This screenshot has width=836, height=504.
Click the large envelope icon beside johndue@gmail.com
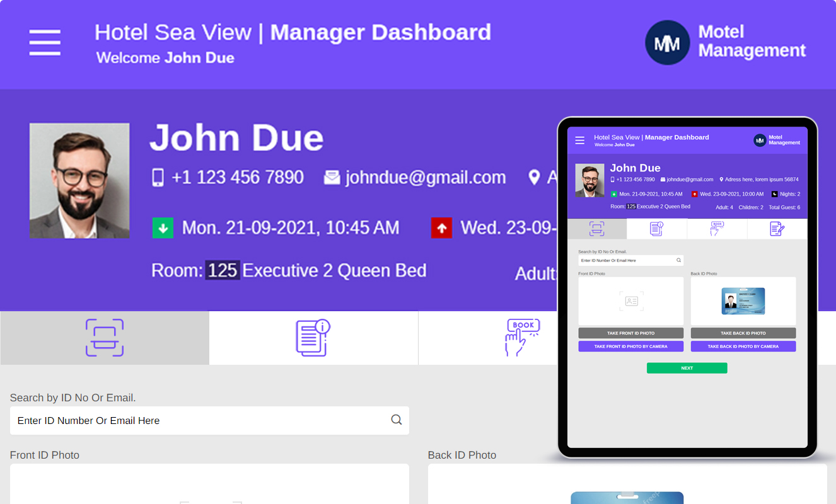[x=332, y=178]
